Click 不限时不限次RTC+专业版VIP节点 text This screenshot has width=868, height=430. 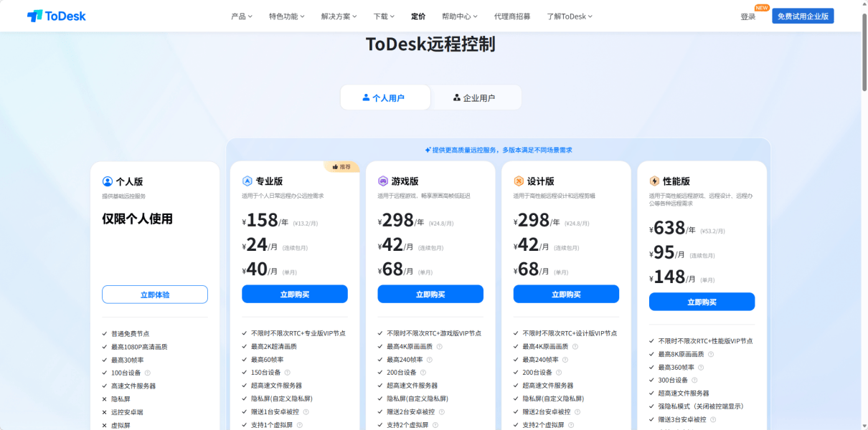click(298, 333)
